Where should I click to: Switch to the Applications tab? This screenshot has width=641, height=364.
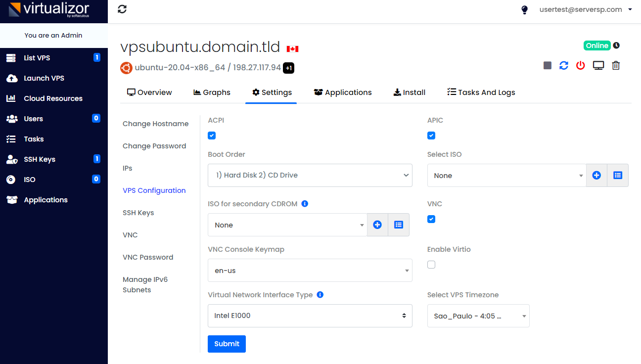(x=343, y=92)
